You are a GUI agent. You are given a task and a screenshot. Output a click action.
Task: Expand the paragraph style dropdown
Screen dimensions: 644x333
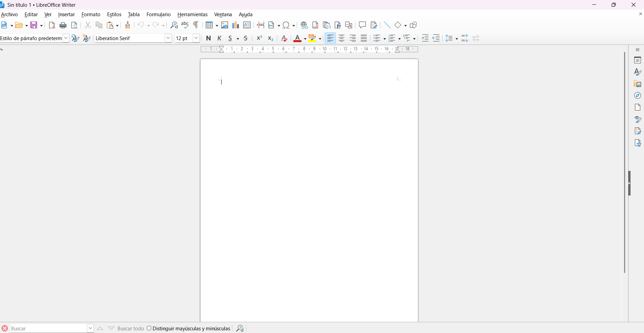click(66, 38)
